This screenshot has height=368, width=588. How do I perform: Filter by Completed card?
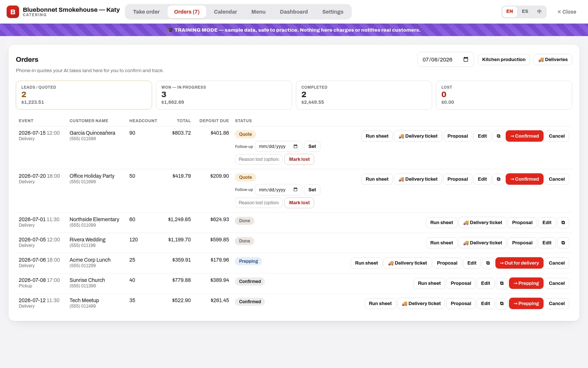pyautogui.click(x=364, y=95)
